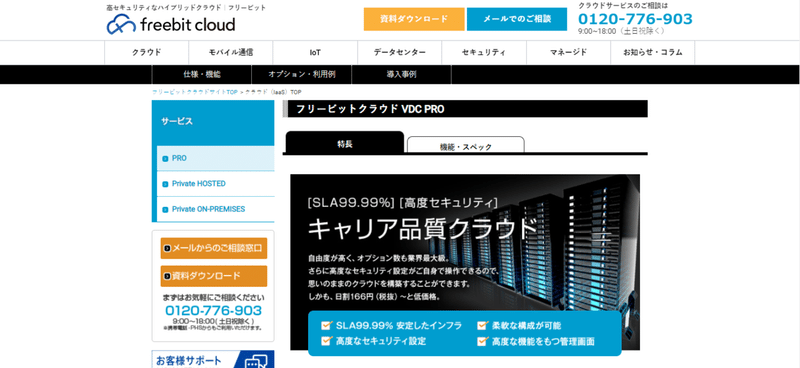Screen dimensions: 800x368
Task: Click the [SLA99.99%] [高度セキュリティ] banner text
Action: click(x=402, y=203)
